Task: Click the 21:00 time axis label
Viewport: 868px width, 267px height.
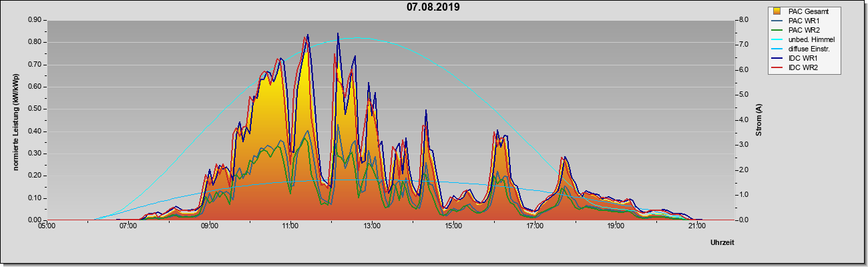Action: (697, 227)
